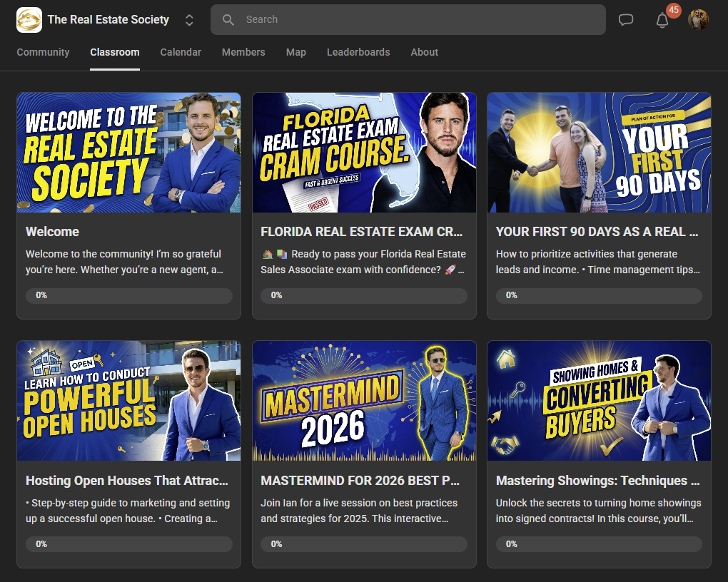Viewport: 728px width, 582px height.
Task: Focus the Search input field
Action: click(408, 19)
